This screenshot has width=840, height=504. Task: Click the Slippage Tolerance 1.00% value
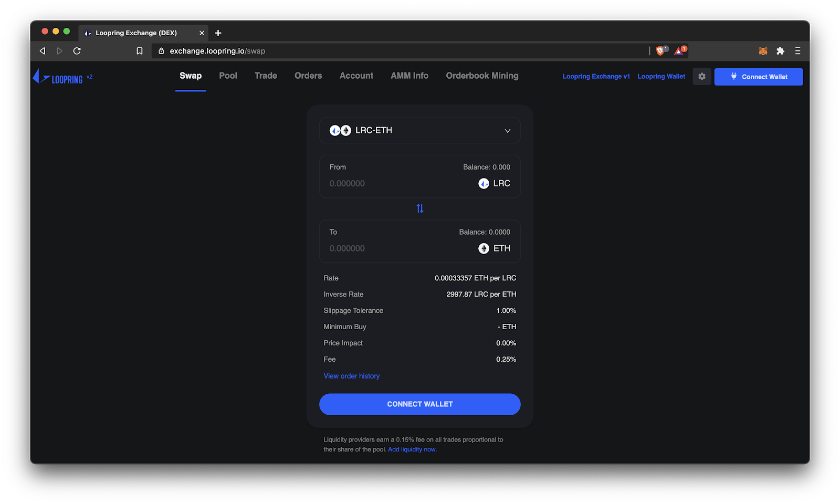tap(506, 311)
